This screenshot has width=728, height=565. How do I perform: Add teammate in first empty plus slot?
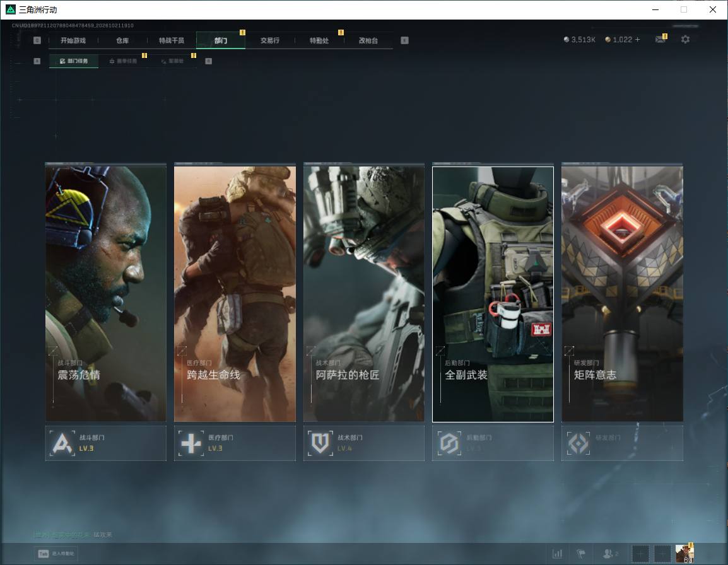click(x=640, y=554)
